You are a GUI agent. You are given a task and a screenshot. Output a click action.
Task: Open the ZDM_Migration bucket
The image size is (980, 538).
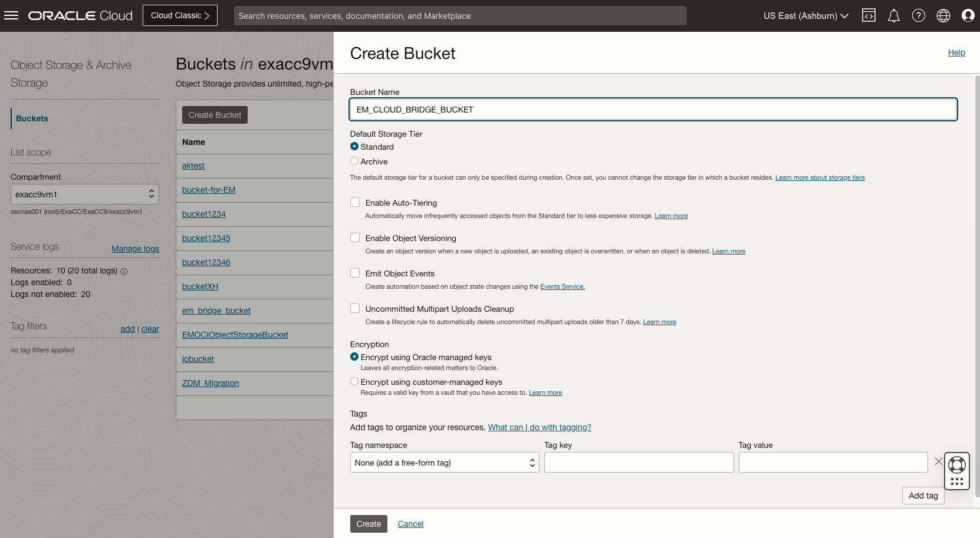210,383
